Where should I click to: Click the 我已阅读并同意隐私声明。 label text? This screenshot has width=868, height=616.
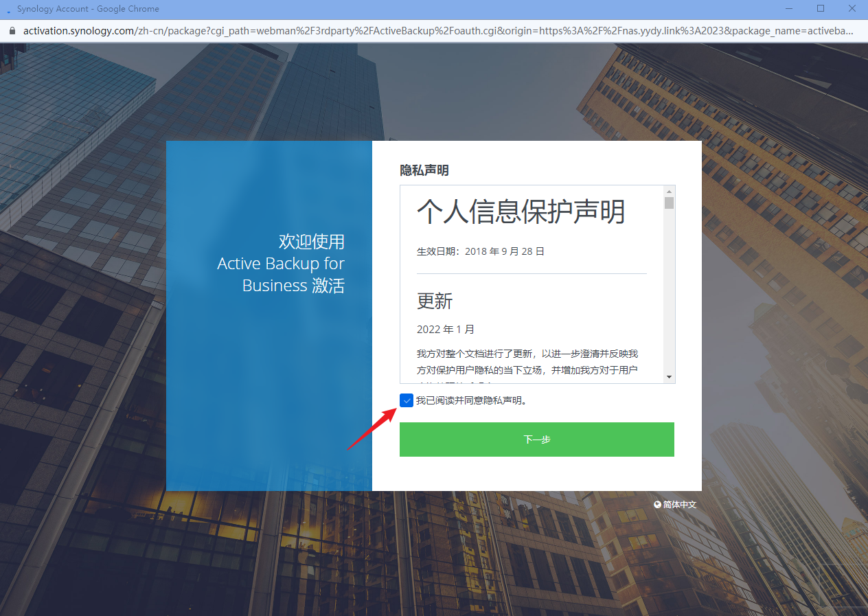(472, 400)
